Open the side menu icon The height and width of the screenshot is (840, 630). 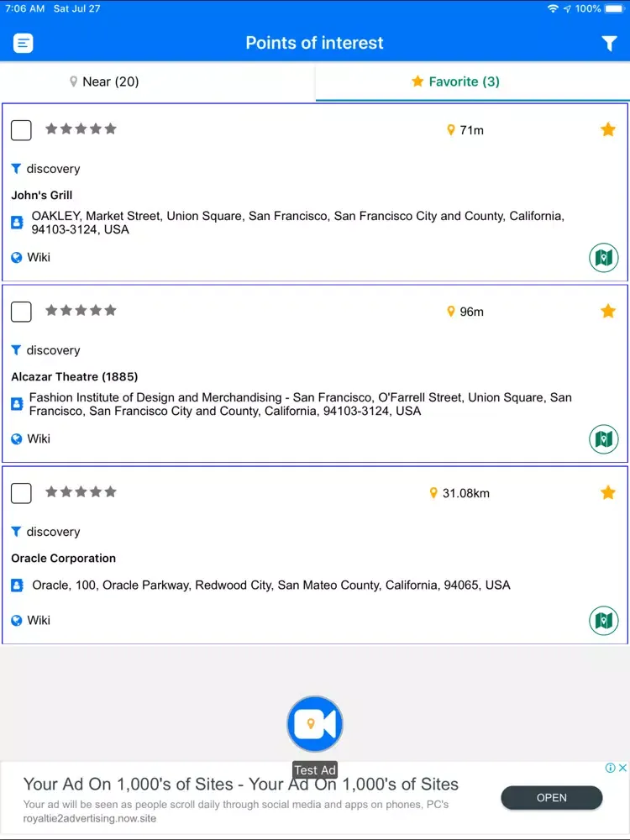point(23,43)
